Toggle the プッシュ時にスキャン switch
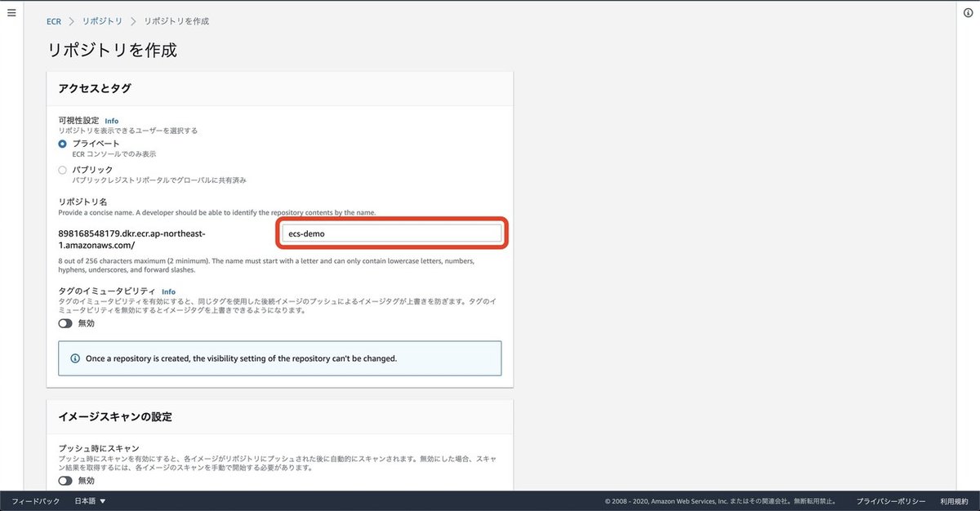Image resolution: width=980 pixels, height=511 pixels. 65,481
